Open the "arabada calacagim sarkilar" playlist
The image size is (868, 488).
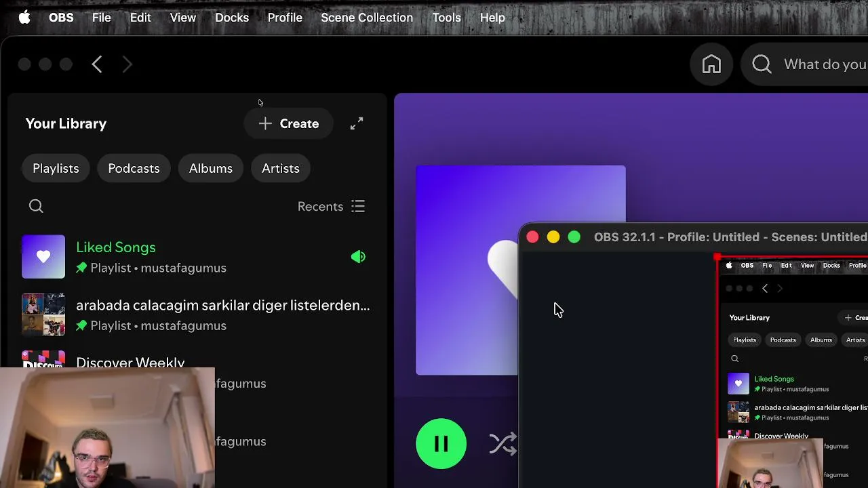click(x=196, y=314)
